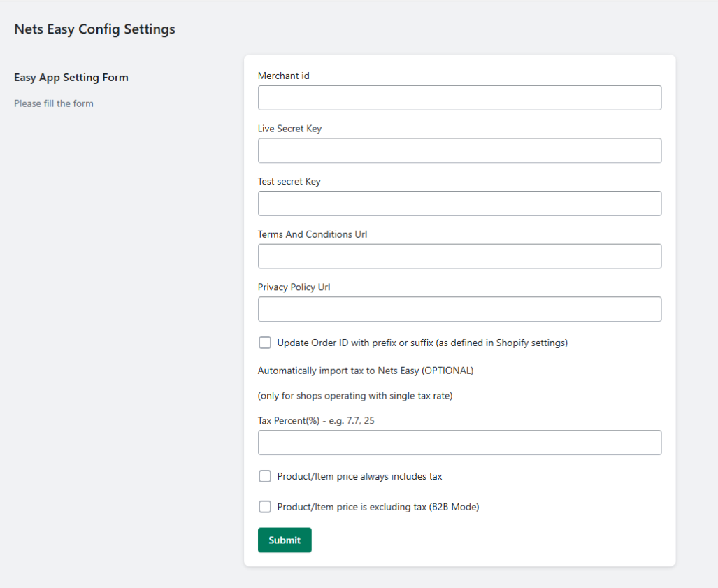Select the Privacy Policy Url input box

click(x=459, y=309)
